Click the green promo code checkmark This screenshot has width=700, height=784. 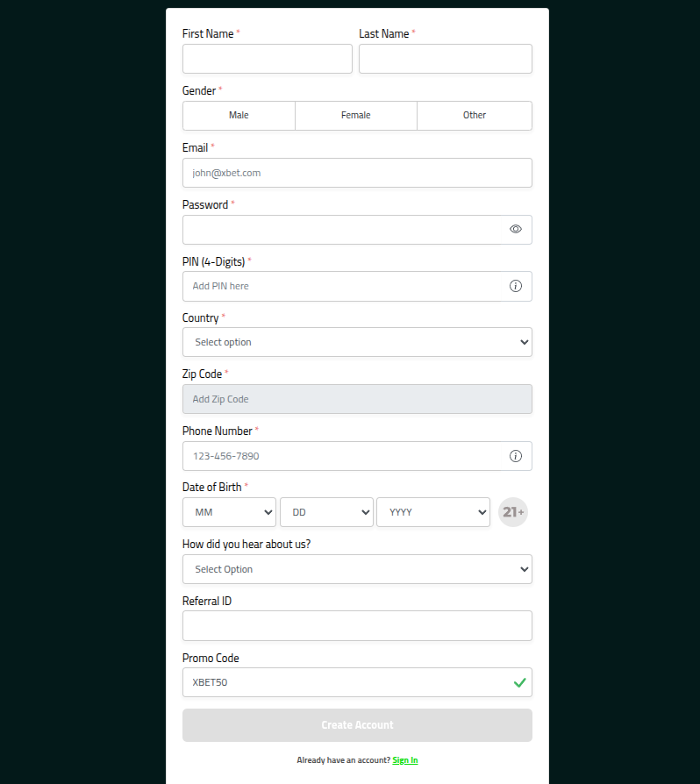point(519,682)
